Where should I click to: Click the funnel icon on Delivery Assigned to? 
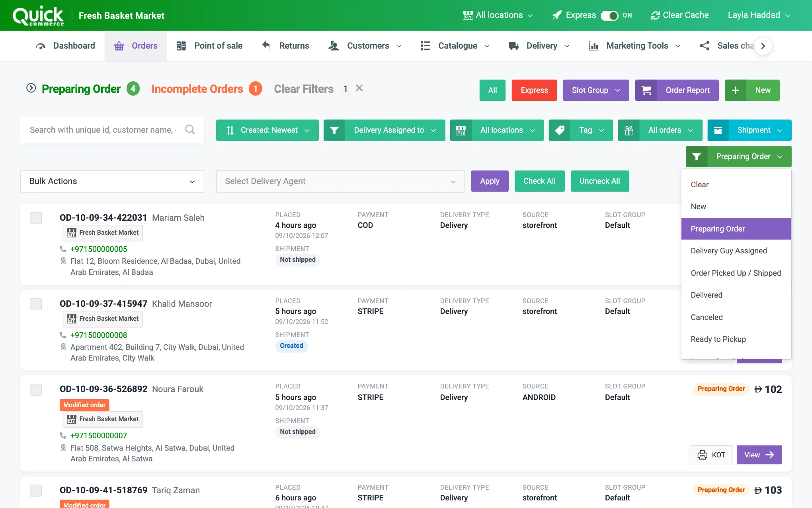pyautogui.click(x=334, y=130)
